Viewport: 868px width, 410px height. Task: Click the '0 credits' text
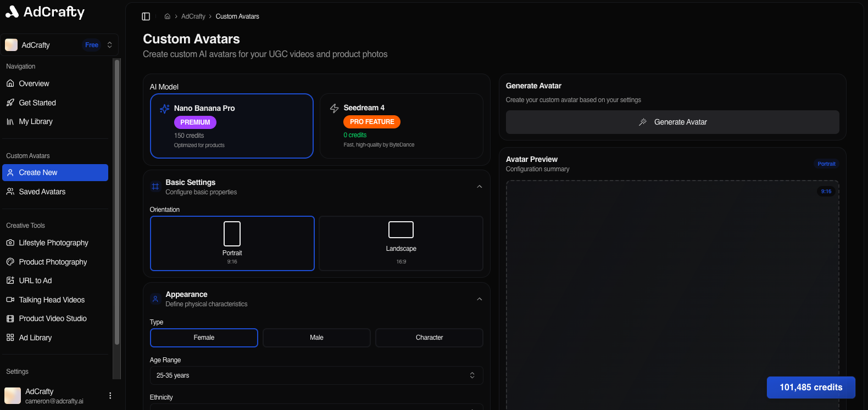pos(355,135)
